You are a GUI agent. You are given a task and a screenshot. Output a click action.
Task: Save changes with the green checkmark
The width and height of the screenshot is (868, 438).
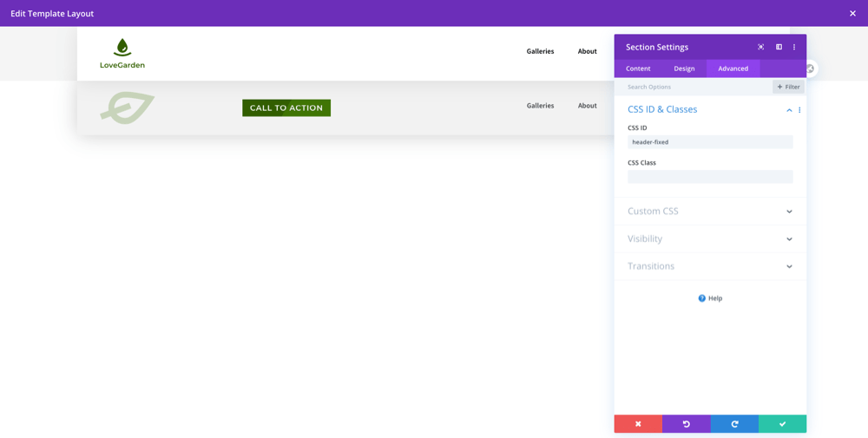click(783, 423)
